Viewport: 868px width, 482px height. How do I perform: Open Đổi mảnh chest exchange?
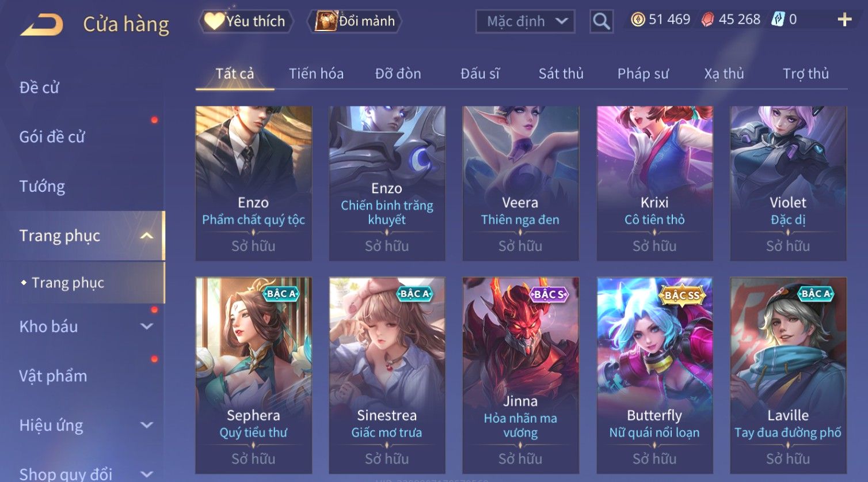click(355, 21)
